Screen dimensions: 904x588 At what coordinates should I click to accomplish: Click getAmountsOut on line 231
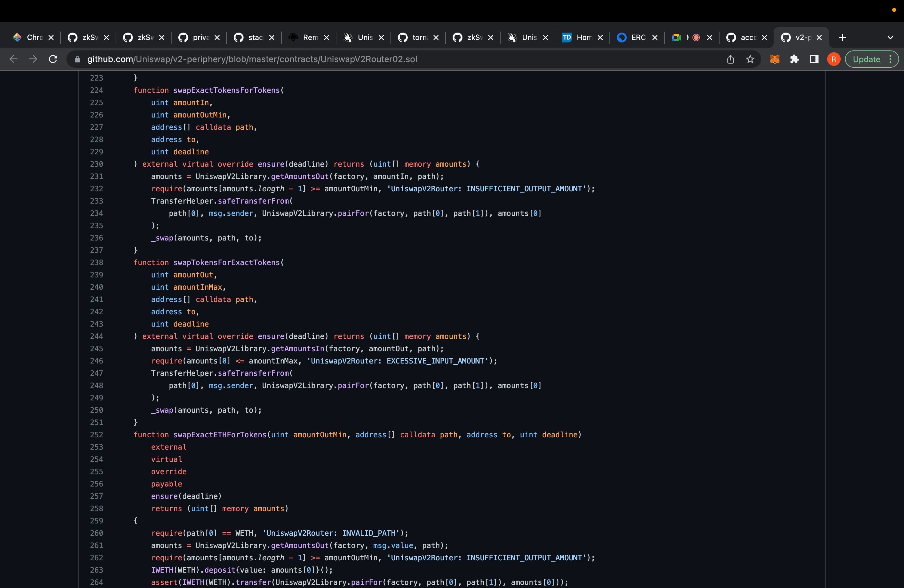click(300, 176)
